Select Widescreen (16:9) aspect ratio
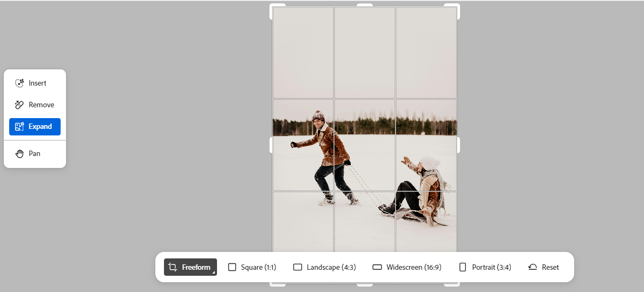Viewport: 644px width, 292px height. [406, 267]
